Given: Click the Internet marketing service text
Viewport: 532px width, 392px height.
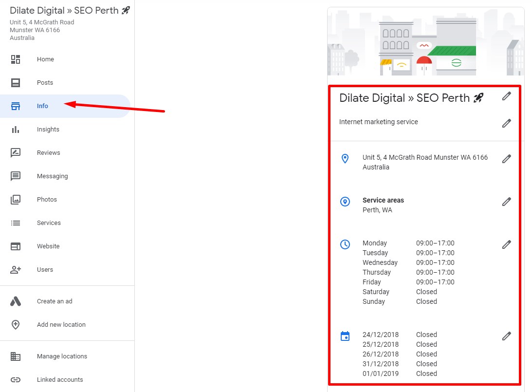Looking at the screenshot, I should click(379, 122).
